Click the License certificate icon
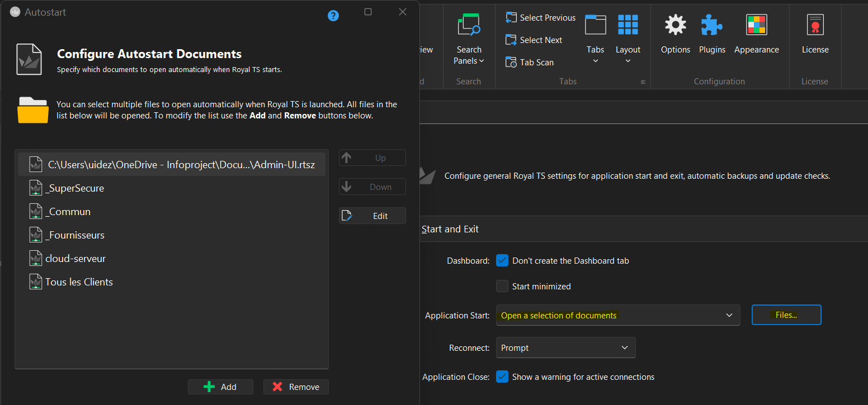868x405 pixels. [815, 26]
